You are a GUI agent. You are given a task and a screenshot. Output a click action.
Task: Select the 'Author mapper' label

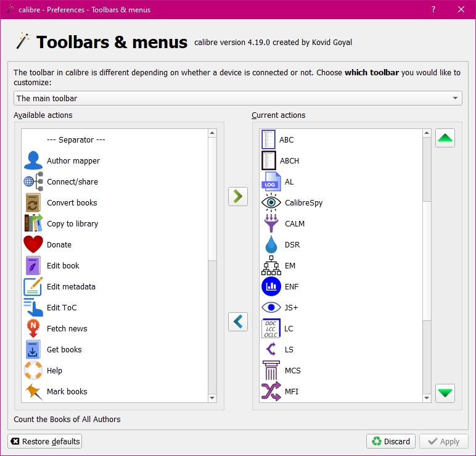(73, 160)
